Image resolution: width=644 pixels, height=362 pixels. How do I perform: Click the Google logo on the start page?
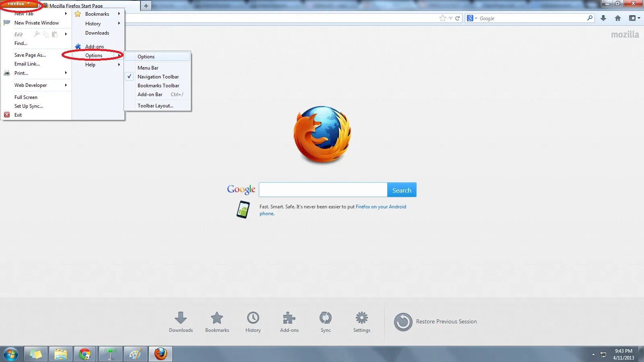(x=241, y=189)
